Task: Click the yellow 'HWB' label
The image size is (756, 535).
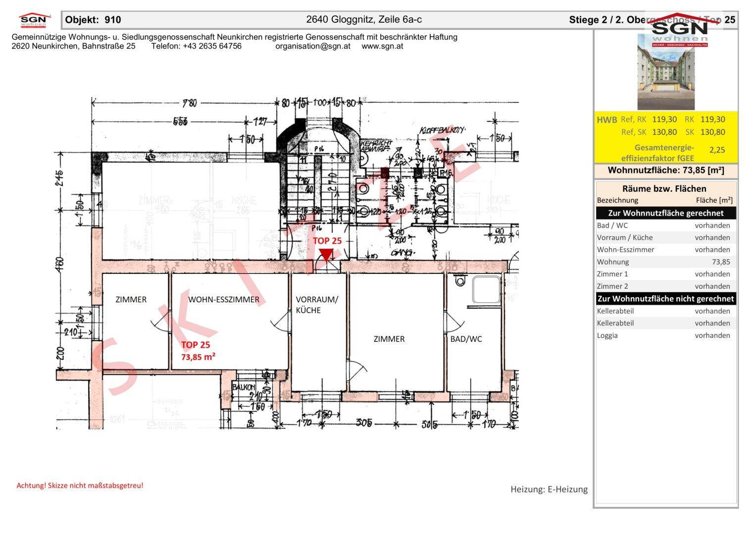Action: point(606,119)
